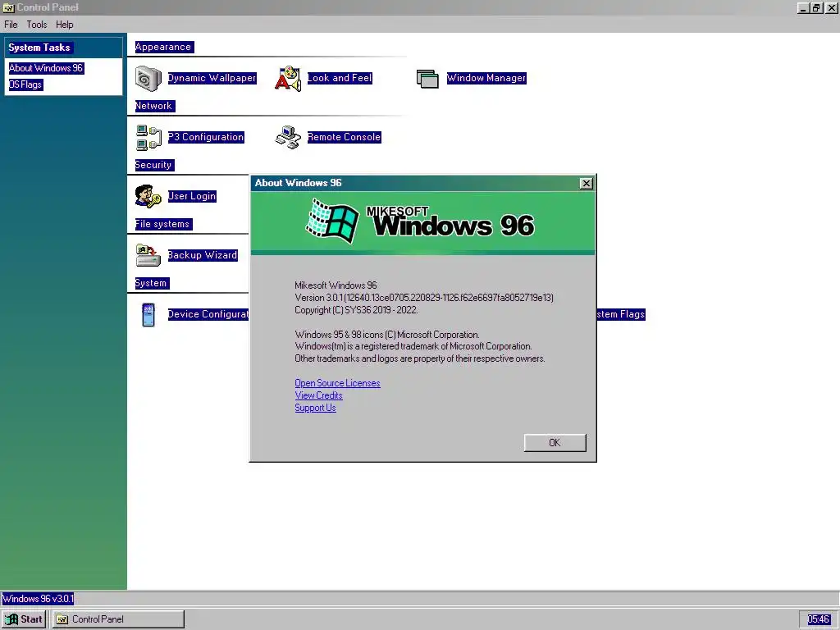Click the Network section heading

click(x=153, y=106)
